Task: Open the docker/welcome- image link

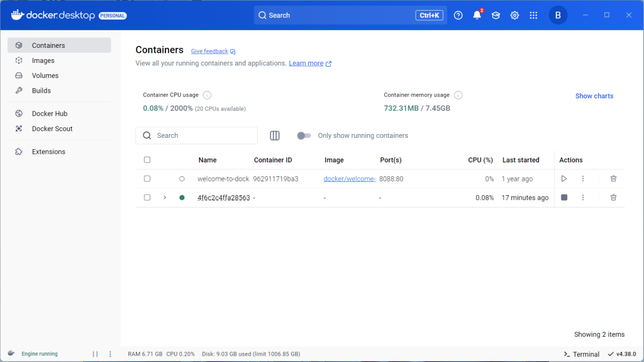Action: [x=349, y=179]
